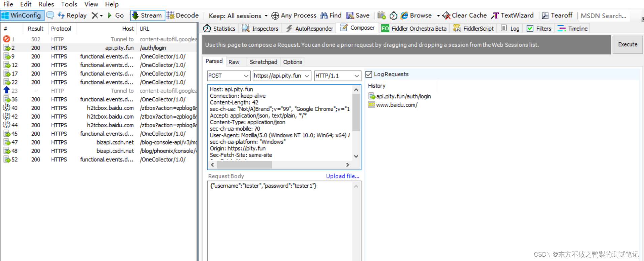
Task: Click the timer stopwatch icon
Action: click(x=393, y=15)
